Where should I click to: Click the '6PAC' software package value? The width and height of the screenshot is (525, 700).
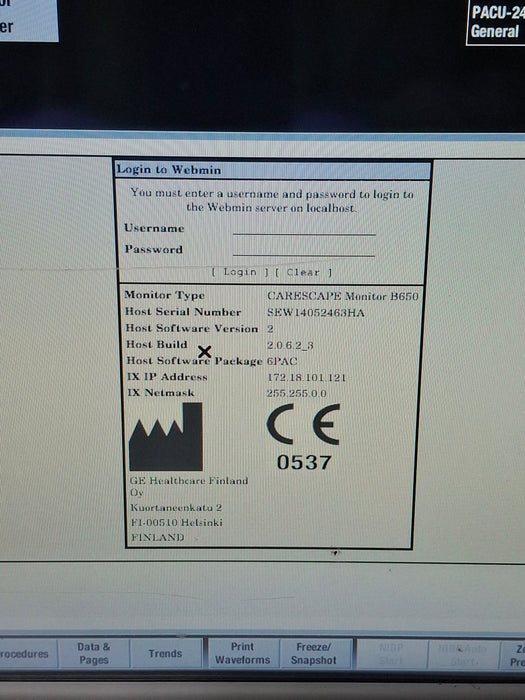pyautogui.click(x=282, y=361)
